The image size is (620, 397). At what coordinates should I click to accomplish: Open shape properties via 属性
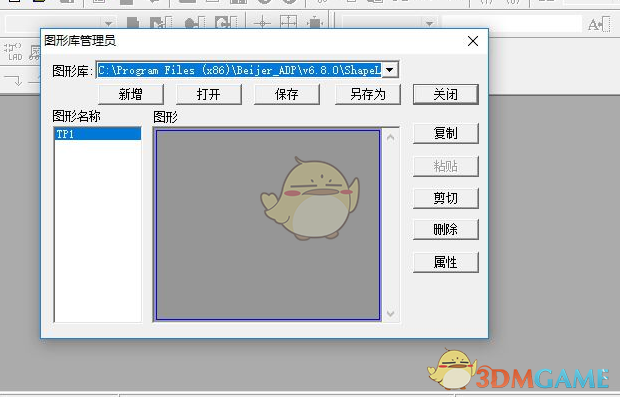(x=446, y=262)
